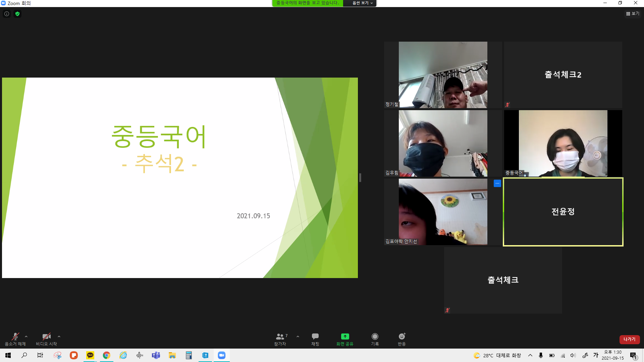Select 정기철's video thumbnail
644x362 pixels.
tap(443, 75)
